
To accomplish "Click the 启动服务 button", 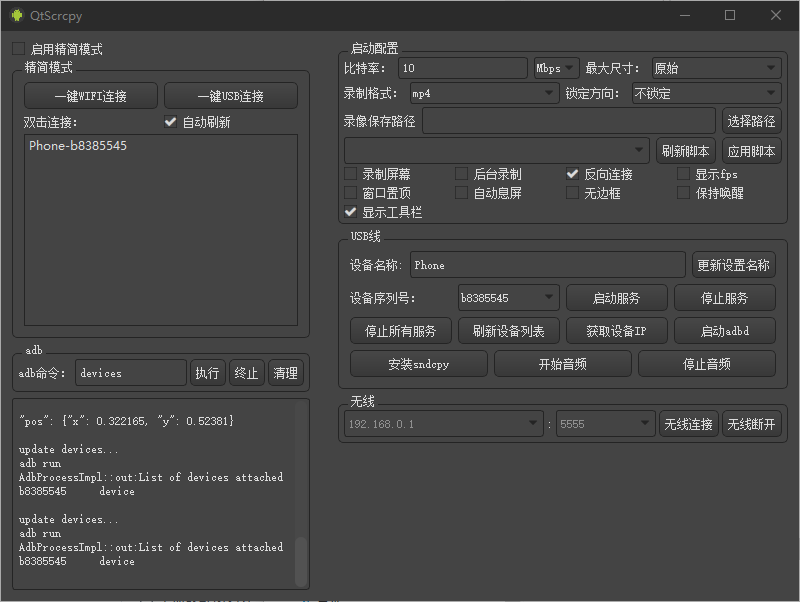I will pos(616,298).
